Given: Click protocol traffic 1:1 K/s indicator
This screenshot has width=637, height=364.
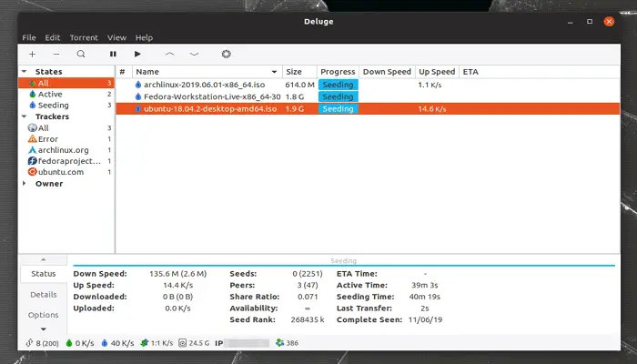Looking at the screenshot, I should [157, 343].
